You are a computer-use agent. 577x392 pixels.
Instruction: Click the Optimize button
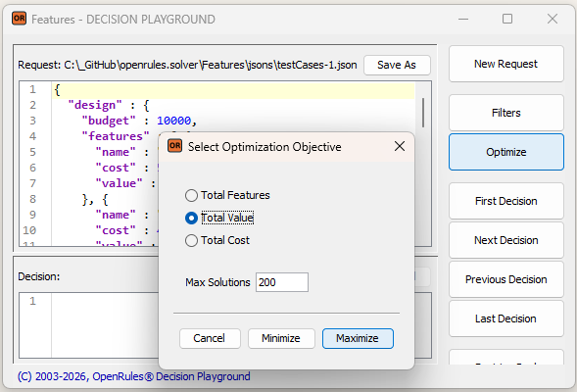pos(506,152)
